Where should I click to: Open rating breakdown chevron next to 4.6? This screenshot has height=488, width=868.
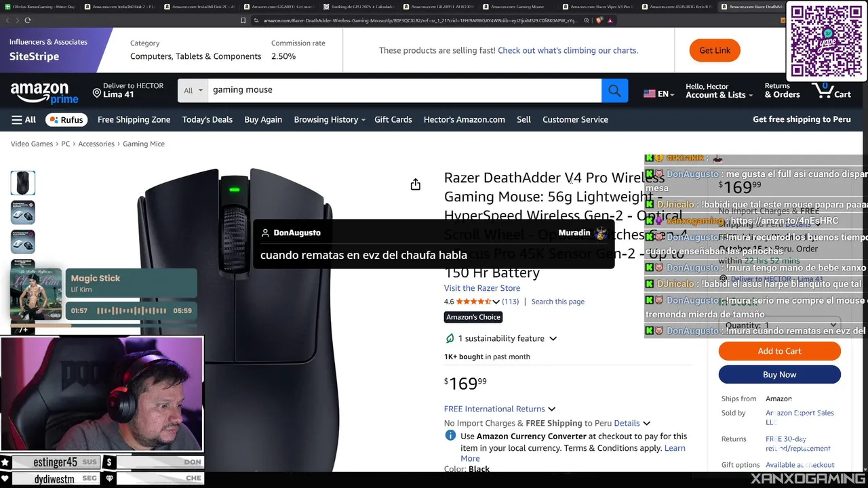click(496, 302)
